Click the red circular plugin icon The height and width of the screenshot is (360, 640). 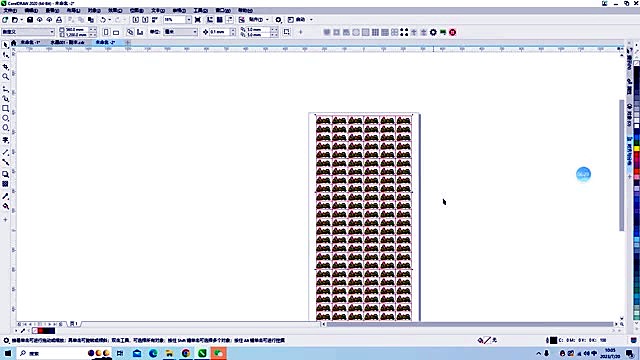click(453, 32)
